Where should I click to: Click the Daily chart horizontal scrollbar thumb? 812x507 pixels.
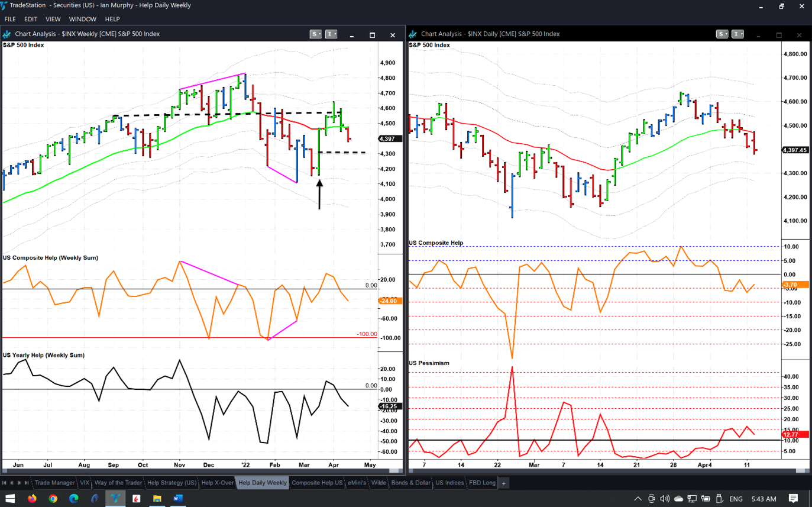coord(801,470)
